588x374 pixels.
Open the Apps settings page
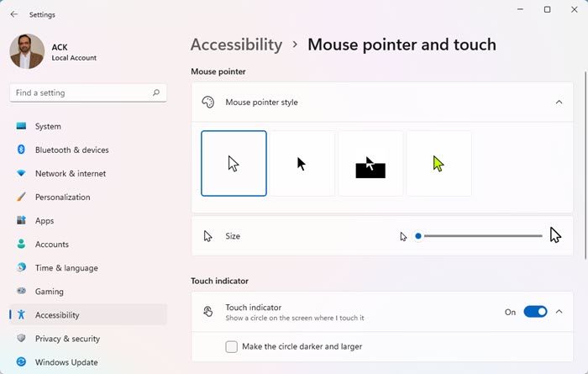[45, 221]
